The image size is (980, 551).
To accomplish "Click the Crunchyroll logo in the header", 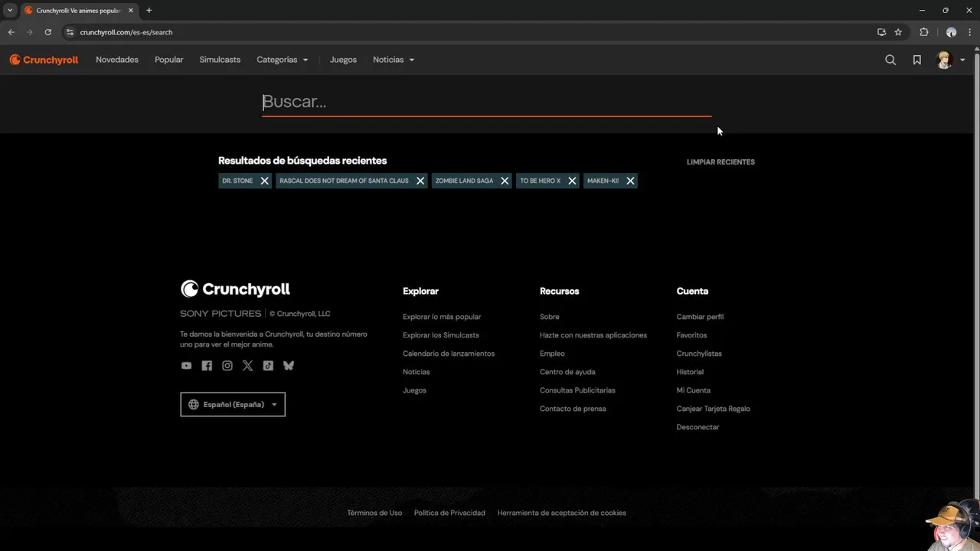I will click(44, 60).
